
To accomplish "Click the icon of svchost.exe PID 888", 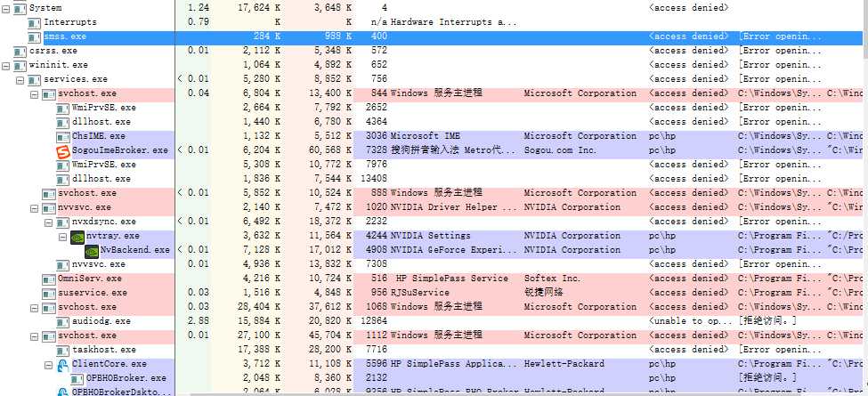I will pos(49,194).
